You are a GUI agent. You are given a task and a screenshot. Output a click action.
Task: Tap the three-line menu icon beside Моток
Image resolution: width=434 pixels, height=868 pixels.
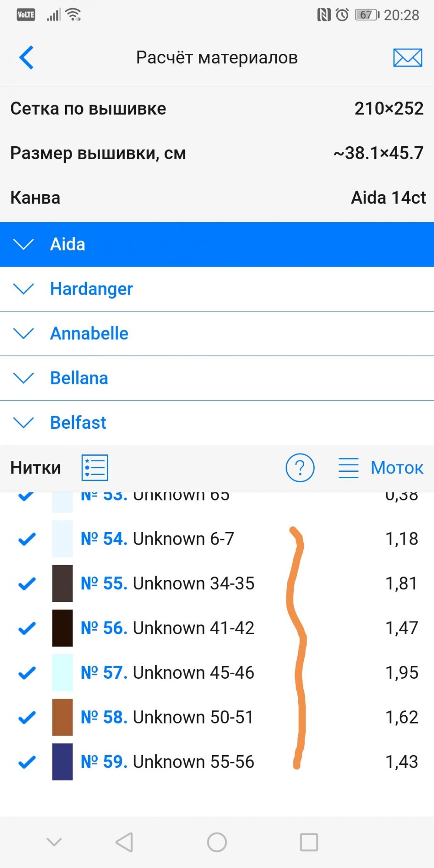(x=348, y=468)
